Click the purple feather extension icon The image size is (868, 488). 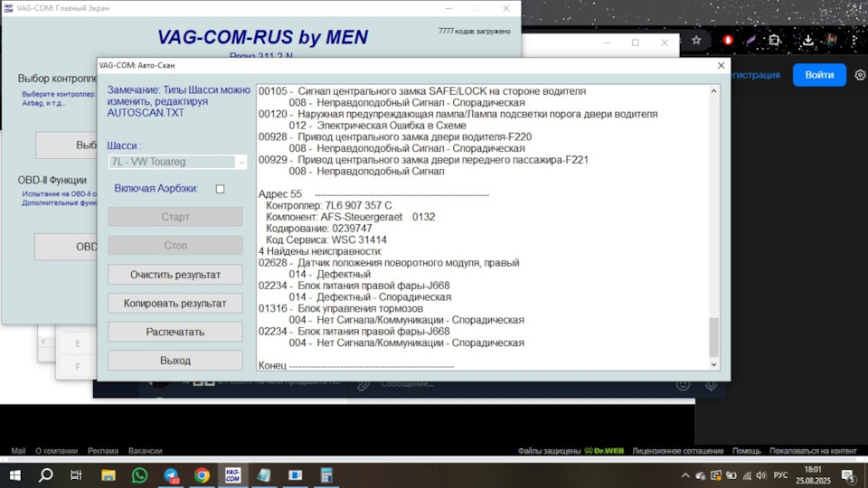tap(750, 41)
